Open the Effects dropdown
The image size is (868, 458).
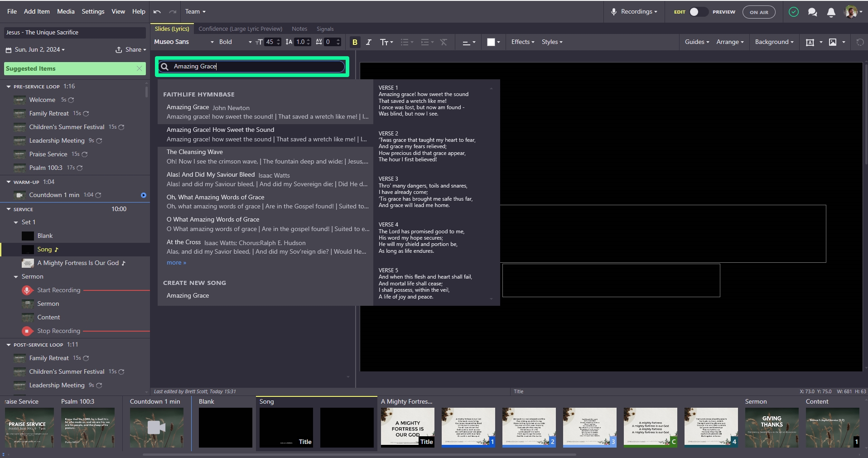522,42
